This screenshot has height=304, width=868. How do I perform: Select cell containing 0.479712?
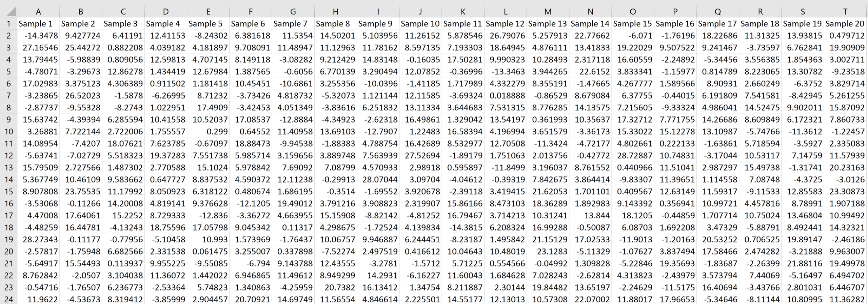tap(845, 36)
